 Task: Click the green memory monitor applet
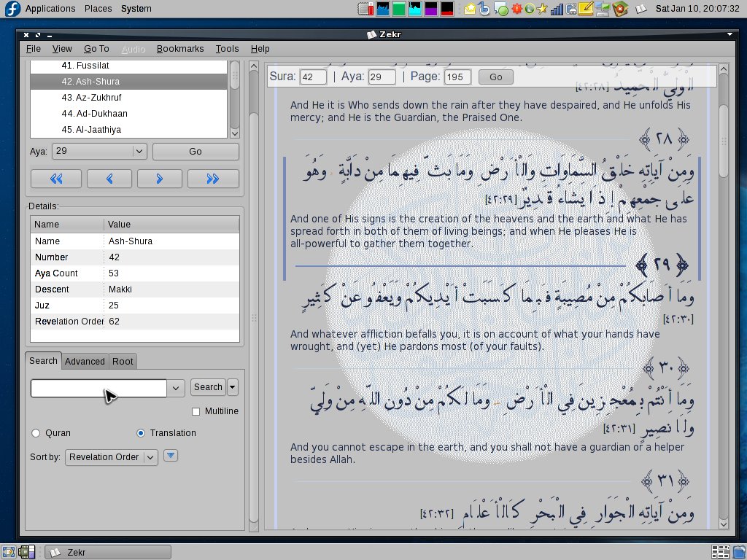tap(399, 9)
